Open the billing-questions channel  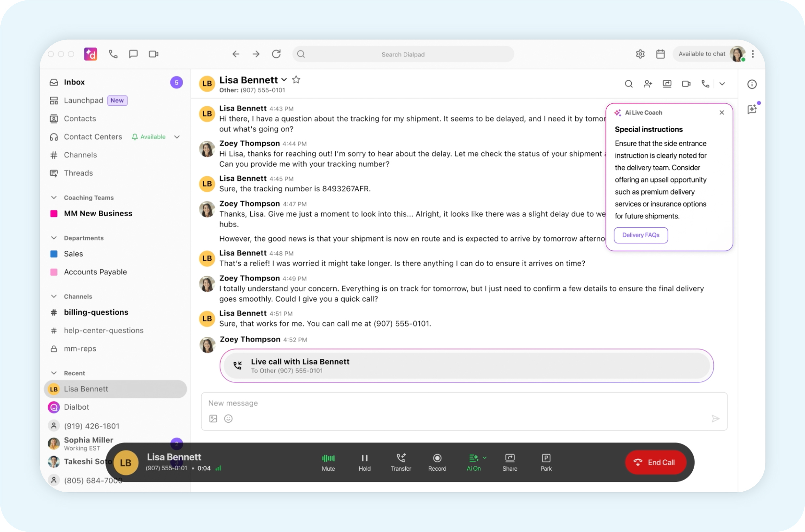tap(115, 312)
